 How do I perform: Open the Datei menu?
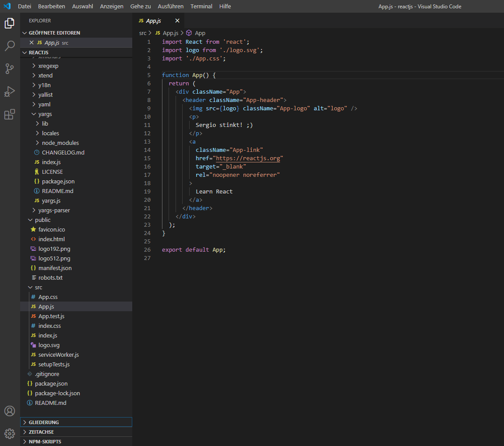tap(25, 6)
